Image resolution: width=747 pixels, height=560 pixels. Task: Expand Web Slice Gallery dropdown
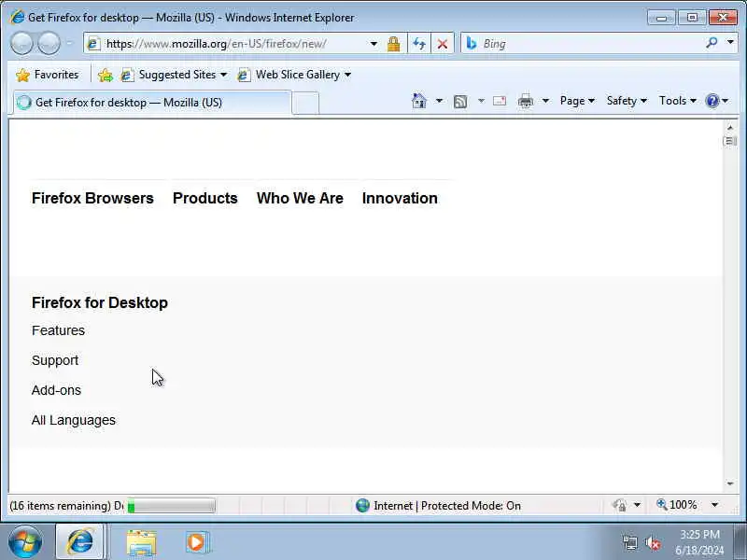[347, 75]
